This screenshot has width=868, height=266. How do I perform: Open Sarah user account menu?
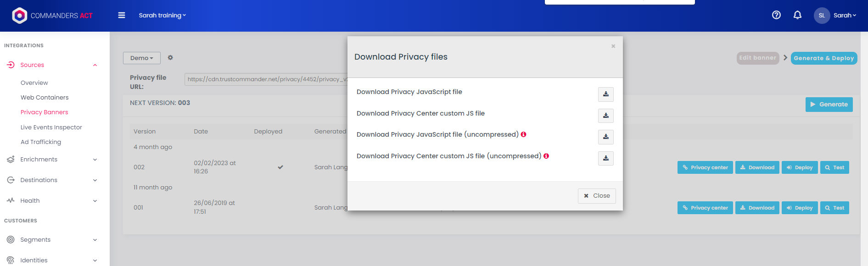pos(835,15)
